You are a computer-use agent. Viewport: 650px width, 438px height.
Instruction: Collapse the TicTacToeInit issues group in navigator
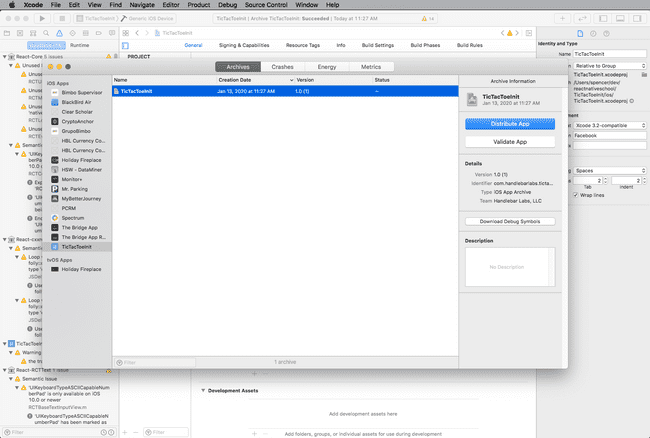(x=5, y=344)
